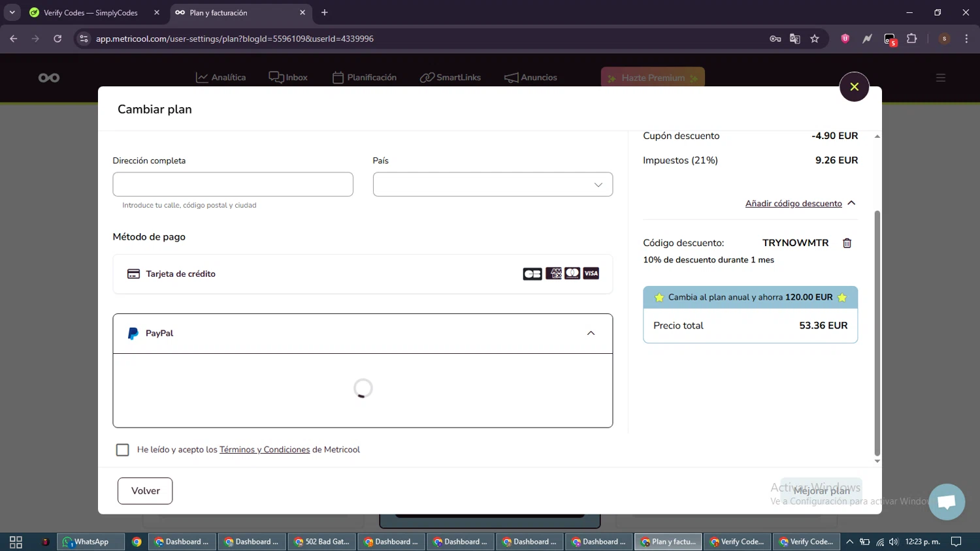
Task: Open the Chrome three-dot menu
Action: pos(966,39)
